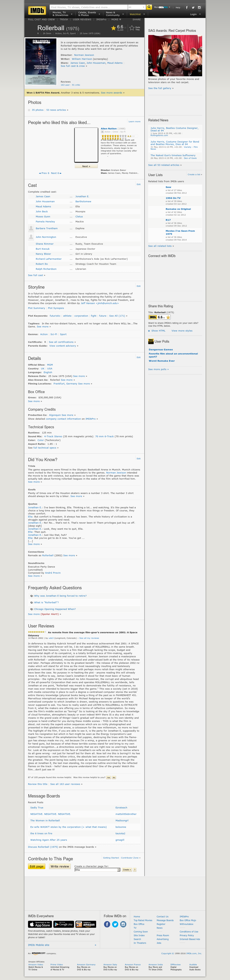Viewport: 230px width, 980px height.
Task: Click the Rollerball movie poster
Action: pyautogui.click(x=41, y=61)
